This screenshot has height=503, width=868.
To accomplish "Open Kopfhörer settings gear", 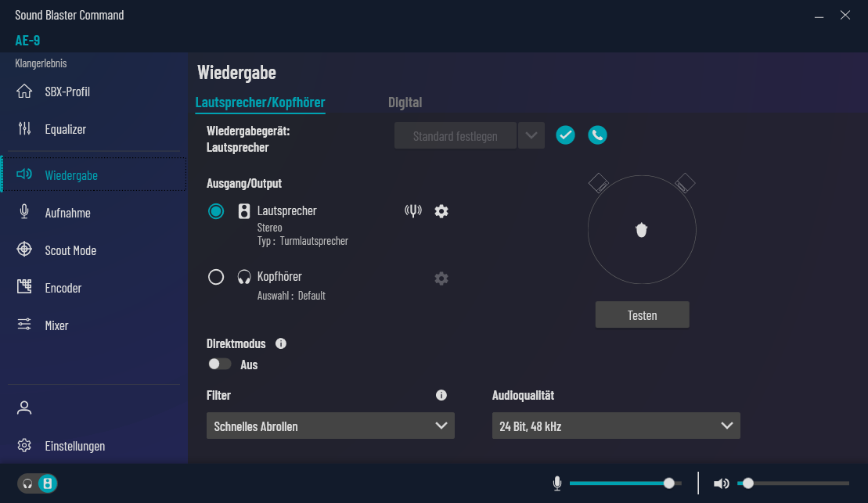I will pos(441,278).
